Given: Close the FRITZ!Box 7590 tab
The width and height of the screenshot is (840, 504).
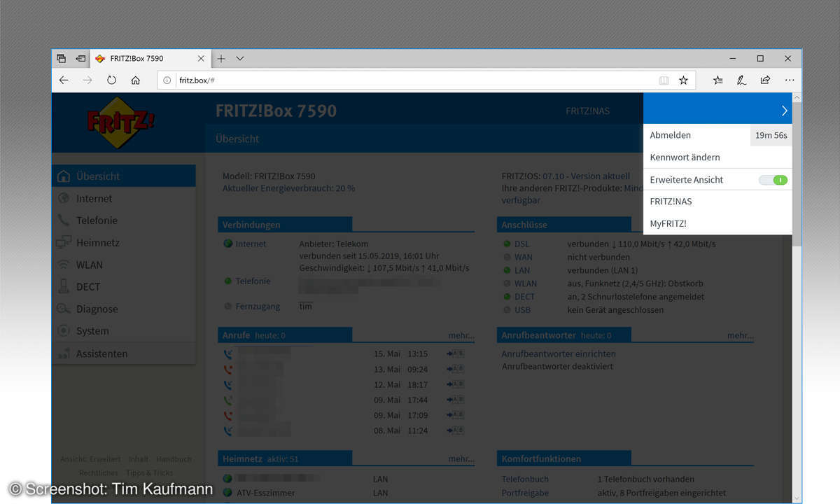Looking at the screenshot, I should (x=202, y=59).
